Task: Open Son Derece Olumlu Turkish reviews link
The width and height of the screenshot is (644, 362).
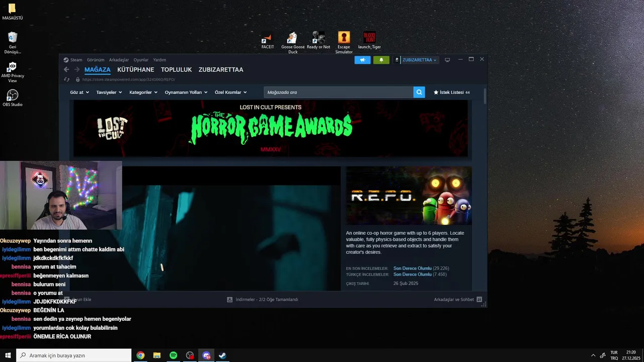Action: 413,275
